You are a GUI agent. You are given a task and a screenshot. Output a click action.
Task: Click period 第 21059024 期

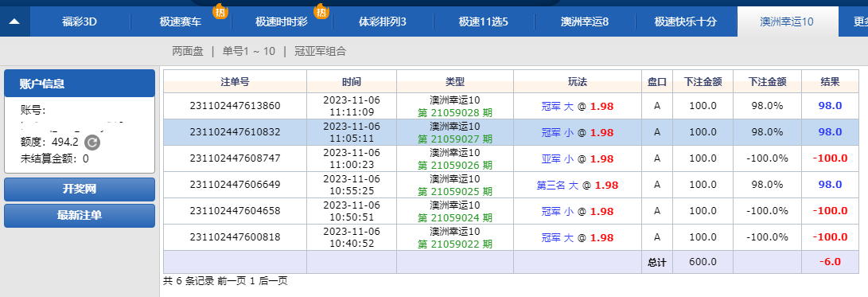[455, 217]
